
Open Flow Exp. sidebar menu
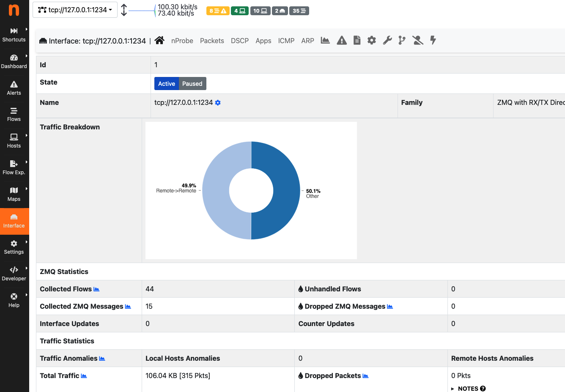(x=14, y=168)
